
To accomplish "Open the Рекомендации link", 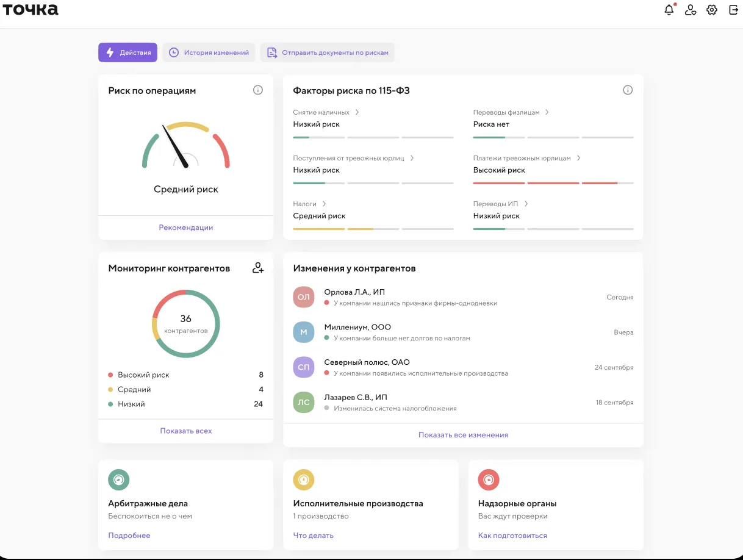I will pyautogui.click(x=186, y=228).
